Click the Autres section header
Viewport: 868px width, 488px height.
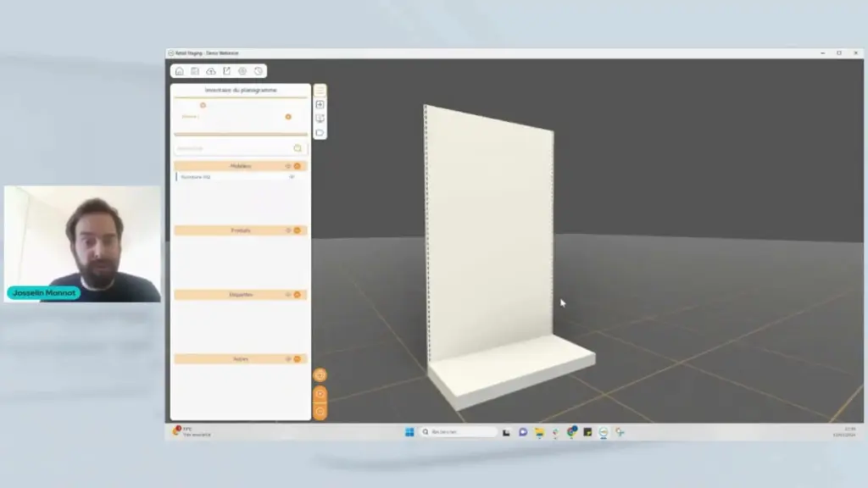click(241, 359)
